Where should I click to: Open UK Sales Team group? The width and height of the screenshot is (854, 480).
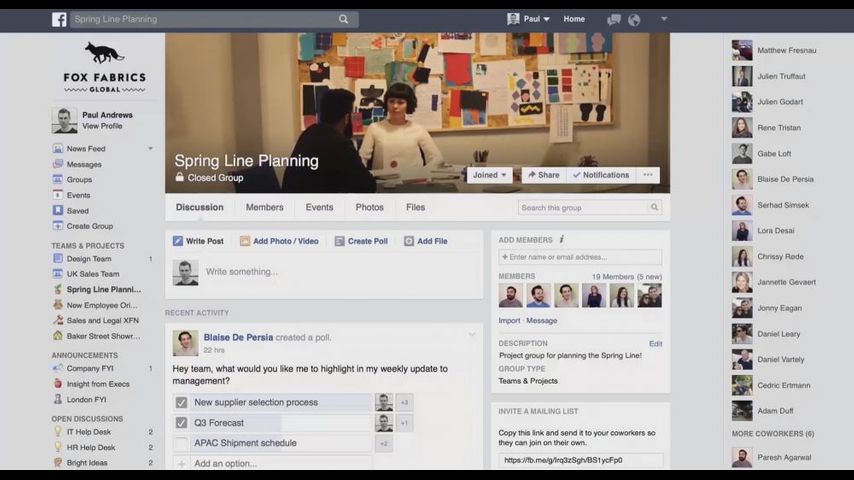[x=92, y=274]
